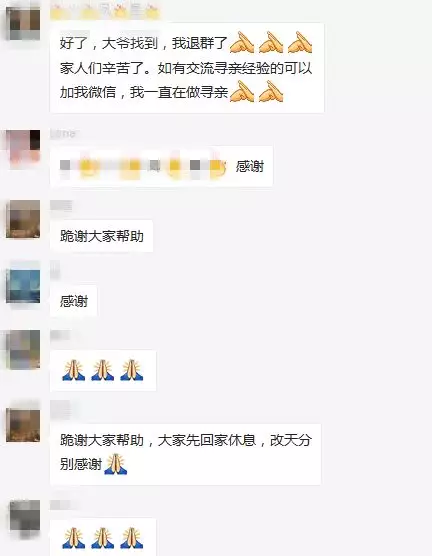
Task: Open the blue avatar beside the '感谢' message
Action: coord(23,286)
